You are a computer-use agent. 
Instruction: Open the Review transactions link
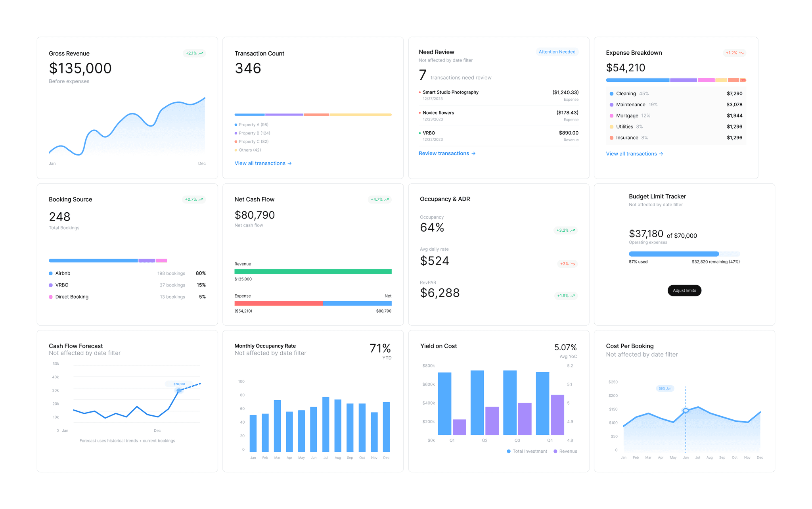point(447,154)
